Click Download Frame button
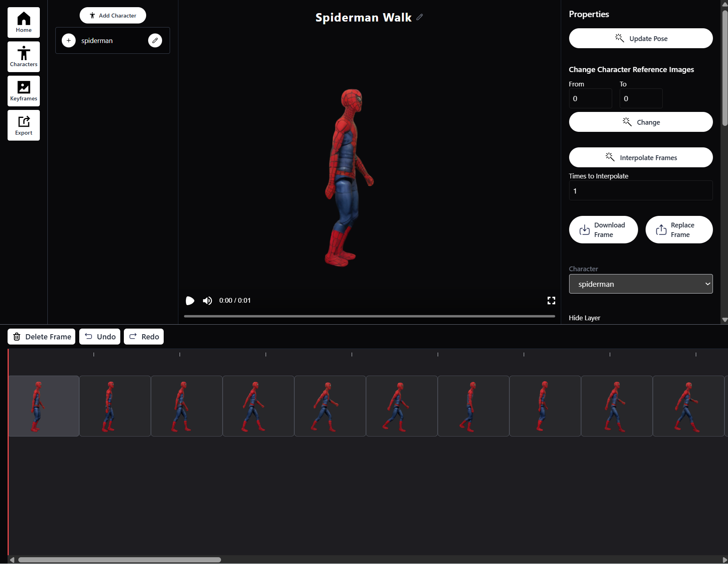This screenshot has width=728, height=564. coord(603,230)
